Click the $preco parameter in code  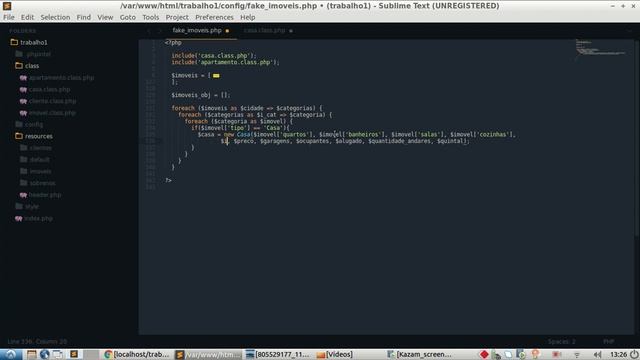coord(244,141)
